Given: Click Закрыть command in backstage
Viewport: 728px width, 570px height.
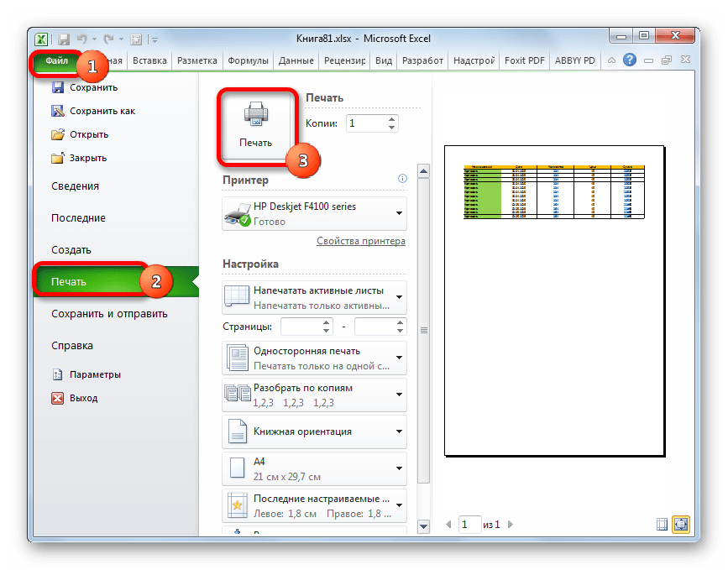Looking at the screenshot, I should 88,159.
